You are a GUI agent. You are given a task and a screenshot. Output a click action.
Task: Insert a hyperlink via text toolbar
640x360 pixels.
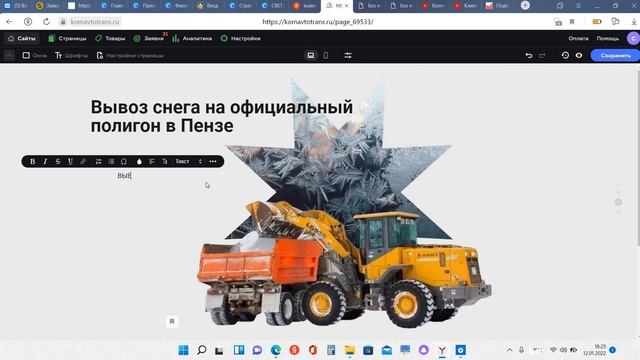point(83,162)
